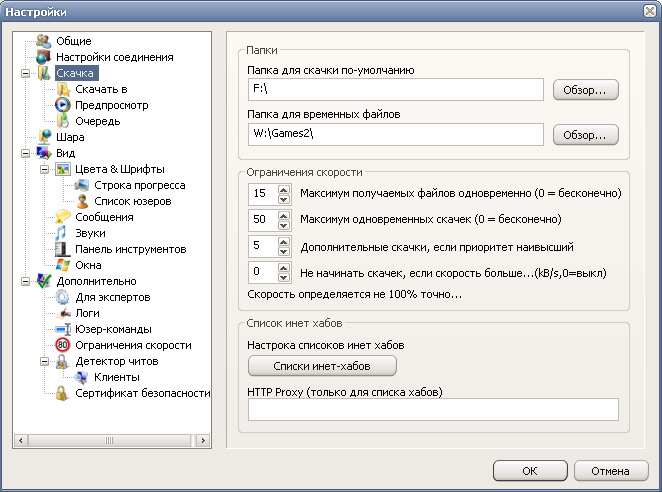Click the tree's horizontal scrollbar right arrow
Screen dimensions: 662x492
point(203,440)
